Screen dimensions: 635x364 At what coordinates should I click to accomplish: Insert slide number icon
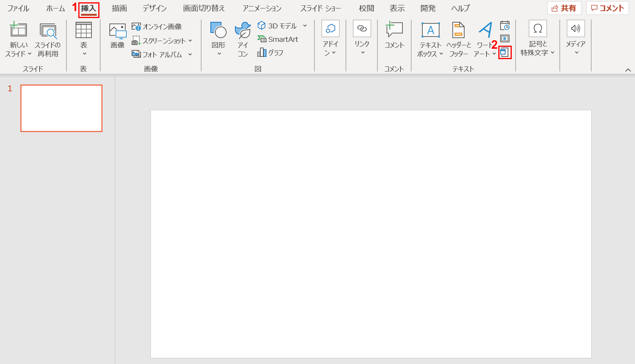[505, 39]
